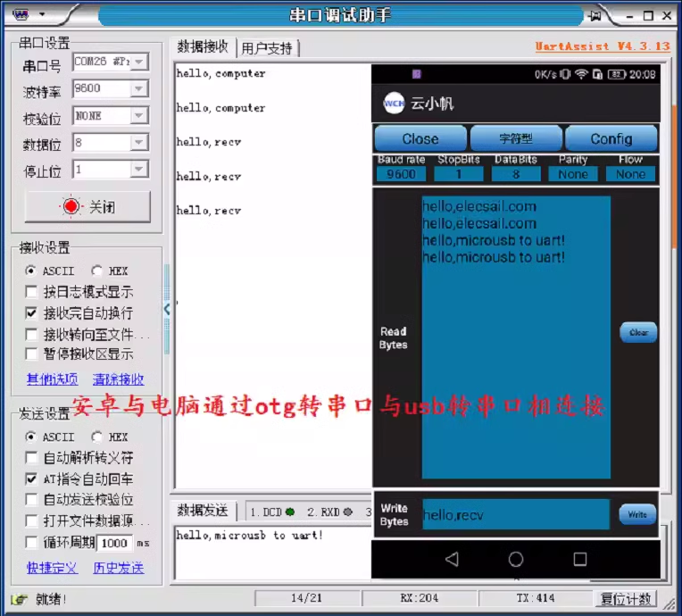Image resolution: width=682 pixels, height=616 pixels.
Task: Tap the Android home circle icon
Action: point(516,559)
